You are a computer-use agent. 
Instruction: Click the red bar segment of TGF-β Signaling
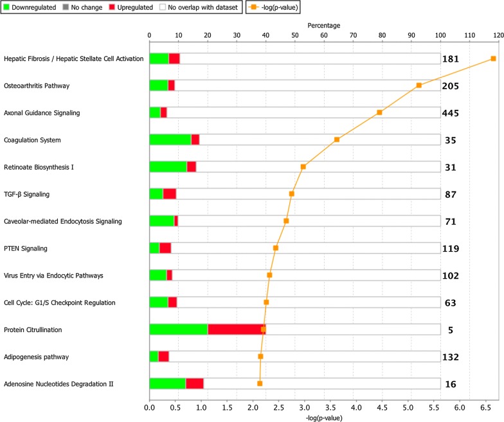click(170, 194)
